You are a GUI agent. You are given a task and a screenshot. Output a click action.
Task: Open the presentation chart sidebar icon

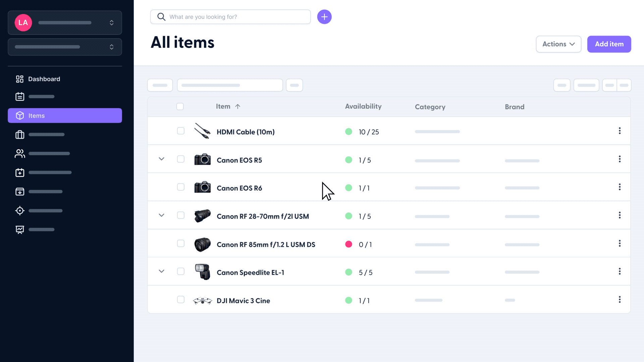click(x=20, y=230)
